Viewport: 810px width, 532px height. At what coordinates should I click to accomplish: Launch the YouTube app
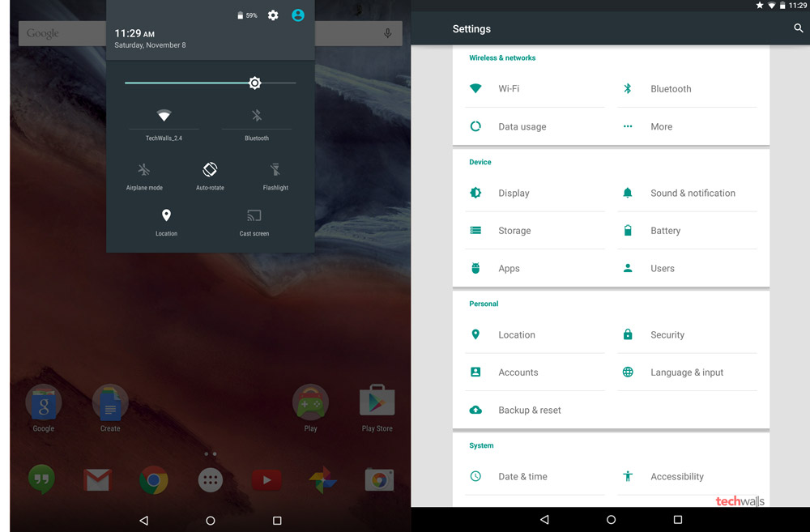(266, 480)
